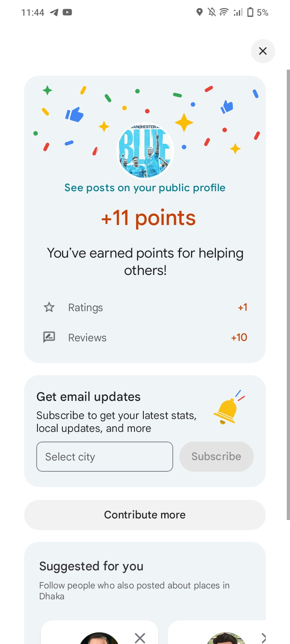Dismiss the first suggested person card
The width and height of the screenshot is (290, 644).
[x=140, y=638]
